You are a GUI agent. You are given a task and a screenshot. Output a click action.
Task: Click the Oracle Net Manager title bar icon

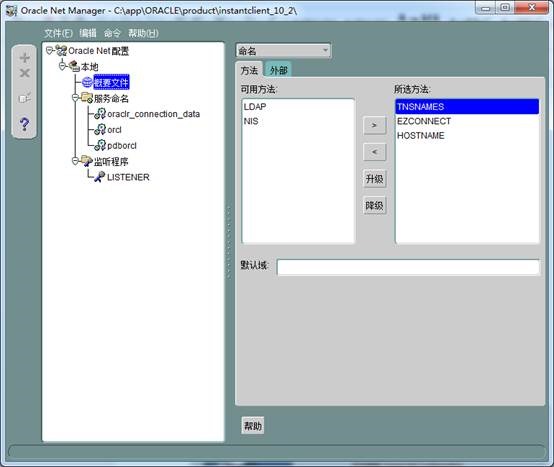click(11, 11)
